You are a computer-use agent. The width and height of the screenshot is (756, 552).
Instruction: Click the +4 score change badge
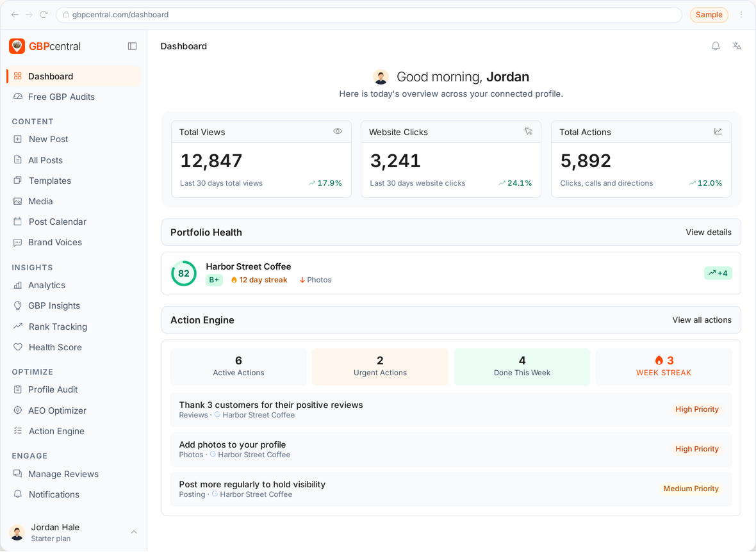tap(718, 273)
